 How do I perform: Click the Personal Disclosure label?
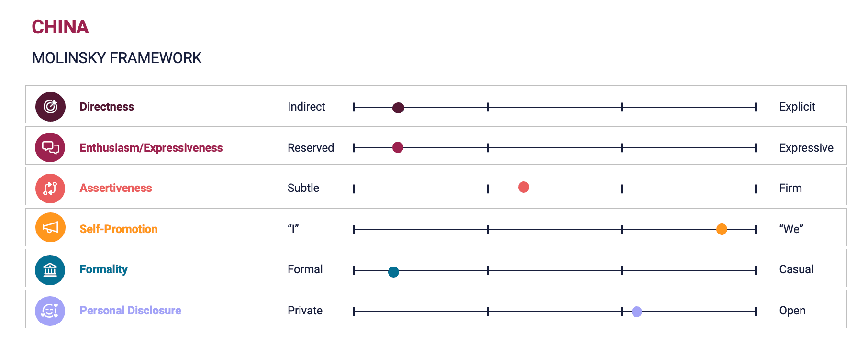point(131,311)
